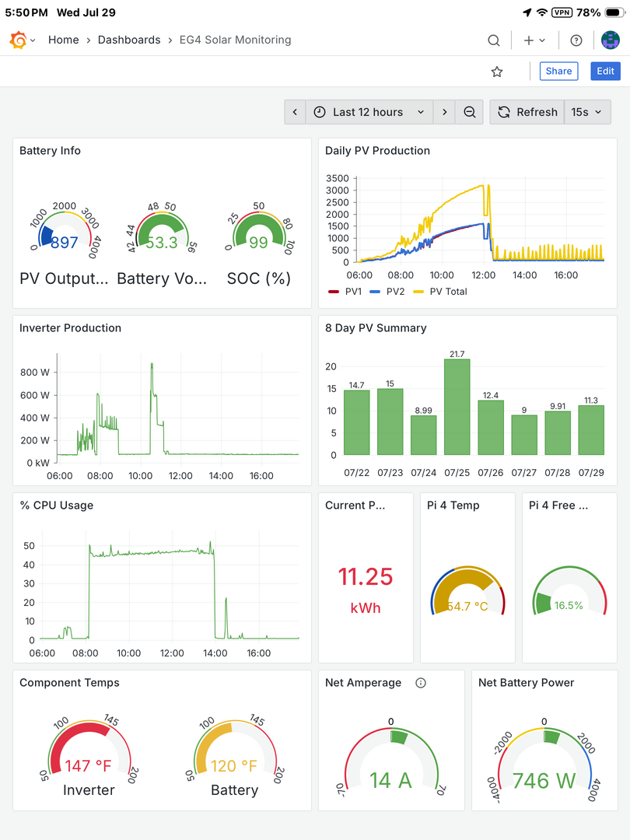The width and height of the screenshot is (630, 840).
Task: Refresh the dashboard now
Action: coord(527,112)
